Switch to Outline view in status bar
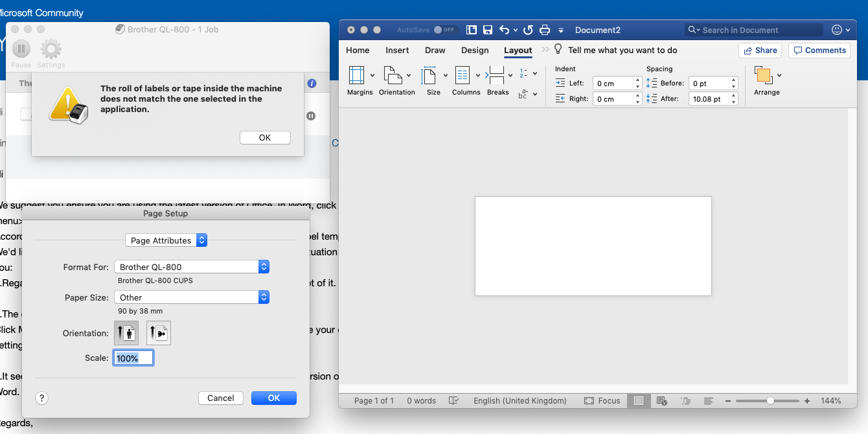 pyautogui.click(x=686, y=401)
